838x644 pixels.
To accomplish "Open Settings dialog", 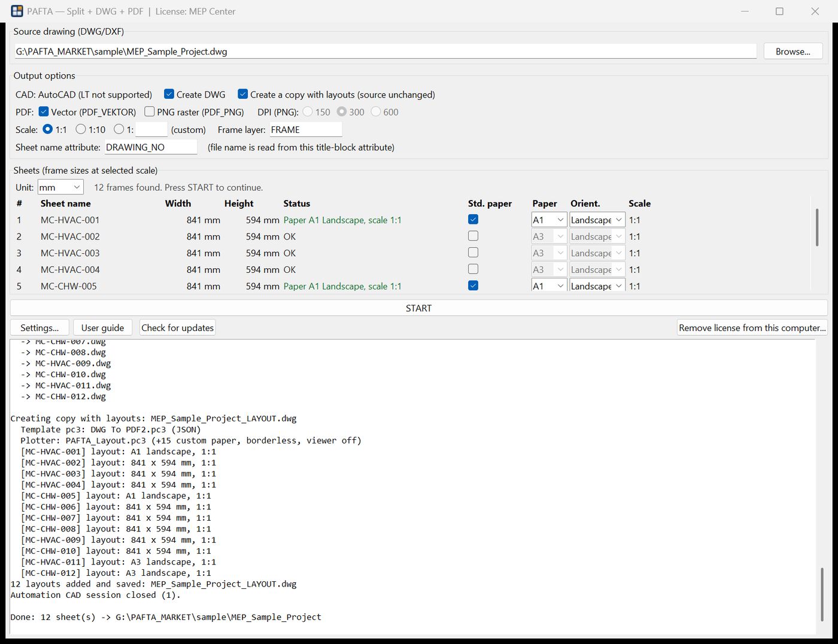I will (x=40, y=327).
